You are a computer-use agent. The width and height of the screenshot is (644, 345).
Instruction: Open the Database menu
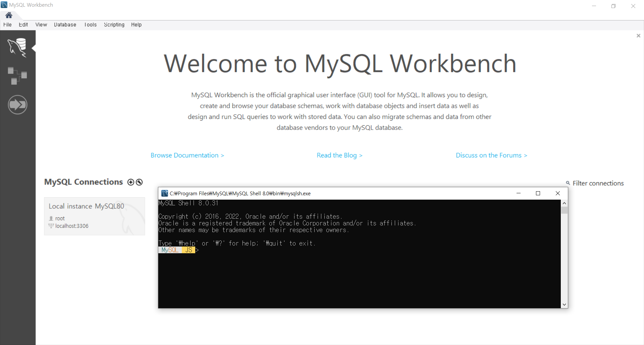[65, 25]
